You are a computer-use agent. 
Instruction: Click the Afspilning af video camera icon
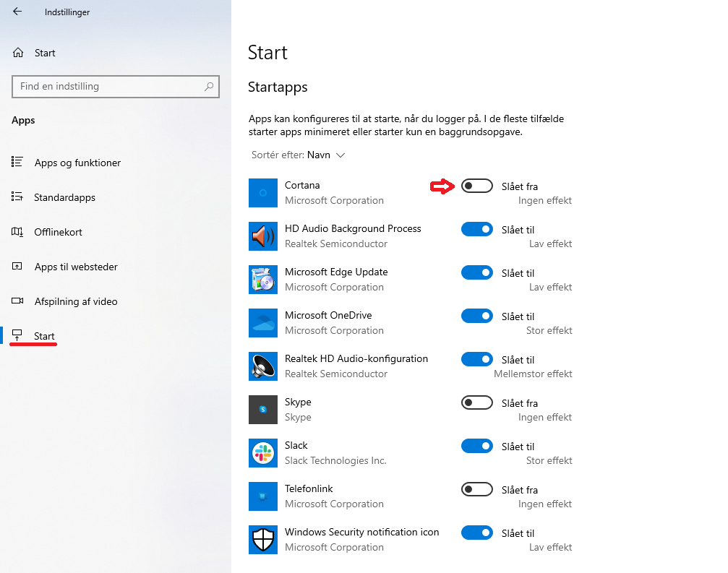[17, 301]
